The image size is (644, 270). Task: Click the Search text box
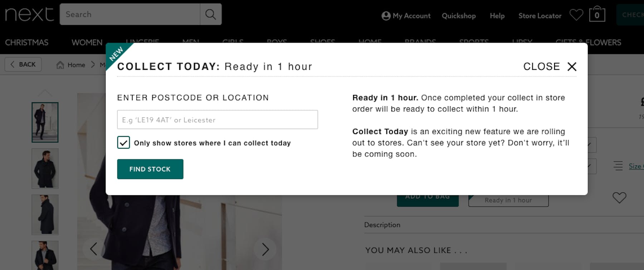pyautogui.click(x=130, y=14)
